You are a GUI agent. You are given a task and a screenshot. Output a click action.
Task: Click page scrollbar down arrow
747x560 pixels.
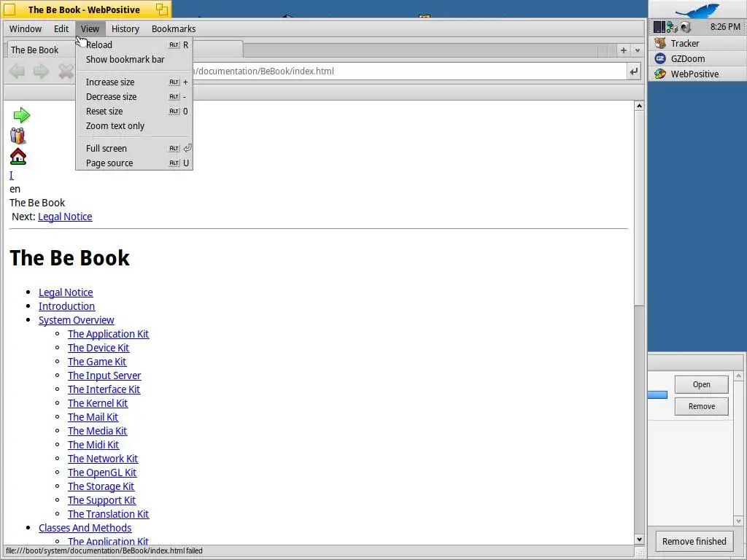click(639, 539)
